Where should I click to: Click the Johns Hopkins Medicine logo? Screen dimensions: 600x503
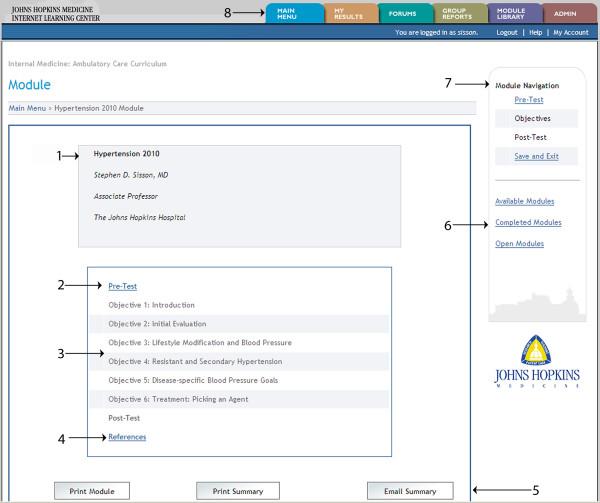tap(537, 362)
